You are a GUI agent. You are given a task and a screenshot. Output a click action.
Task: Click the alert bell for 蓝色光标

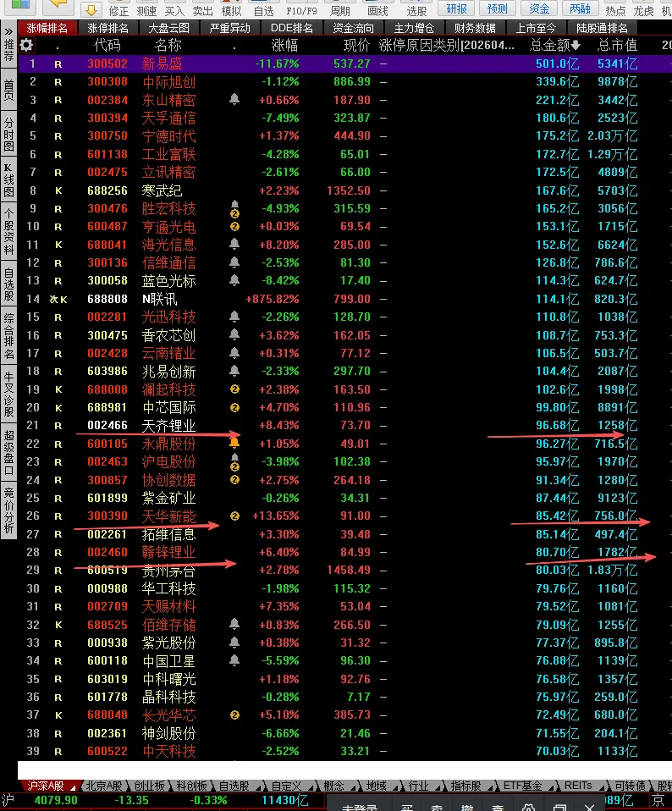tap(234, 280)
